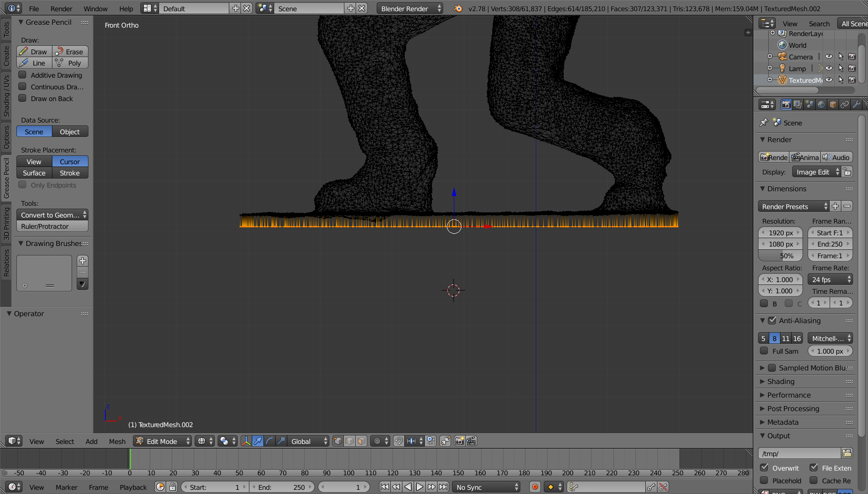This screenshot has height=494, width=868.
Task: Open the Display Image Editor dropdown
Action: click(817, 172)
